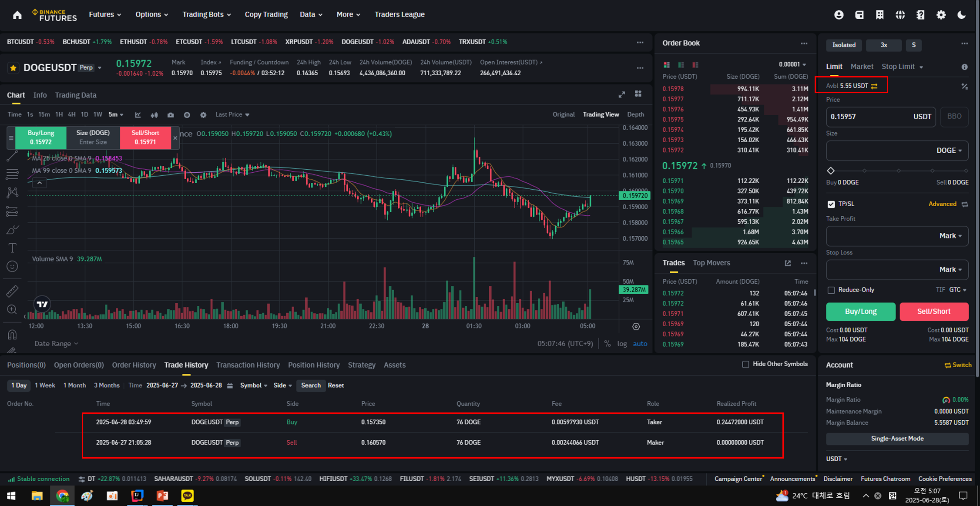This screenshot has width=980, height=506.
Task: Expand chart to fullscreen
Action: click(x=622, y=94)
